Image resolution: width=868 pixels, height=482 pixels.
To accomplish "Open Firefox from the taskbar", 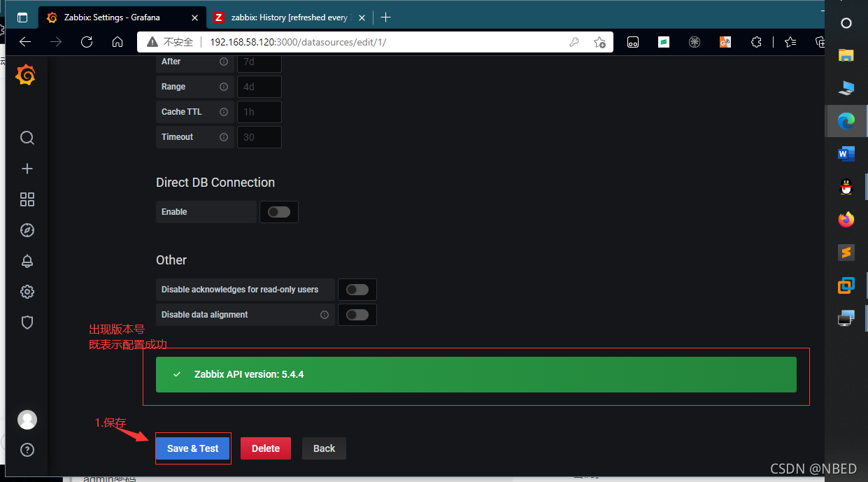I will 846,220.
